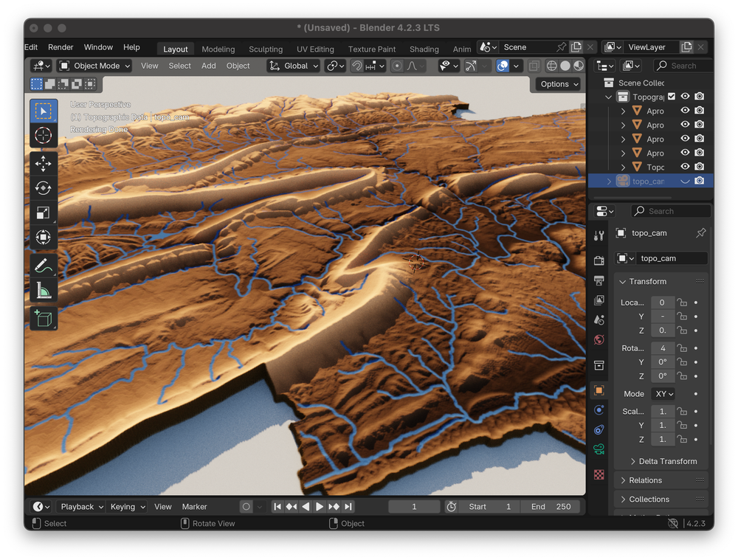
Task: Open the Render menu in the top bar
Action: coord(61,46)
